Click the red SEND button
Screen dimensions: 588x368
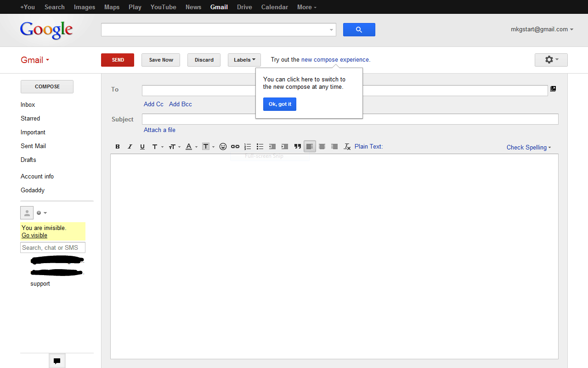118,60
